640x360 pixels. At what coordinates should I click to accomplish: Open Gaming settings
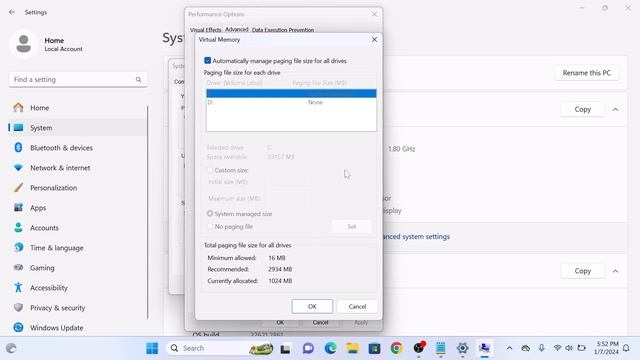click(x=78, y=268)
